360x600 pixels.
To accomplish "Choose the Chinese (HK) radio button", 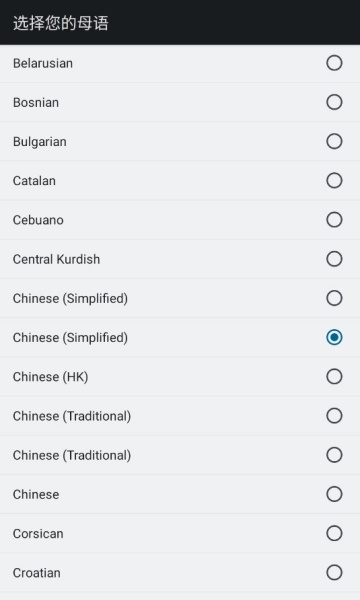I will [334, 377].
